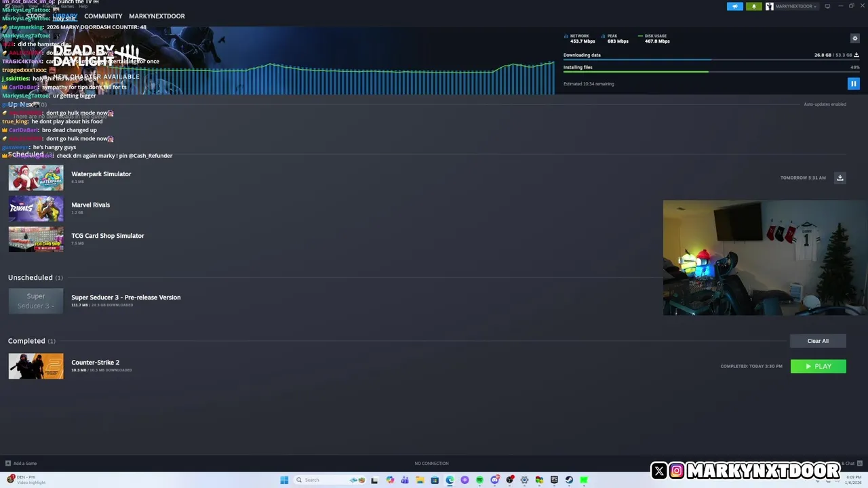Viewport: 868px width, 488px height.
Task: Click download now icon for Waterpark Simulator
Action: click(x=840, y=178)
